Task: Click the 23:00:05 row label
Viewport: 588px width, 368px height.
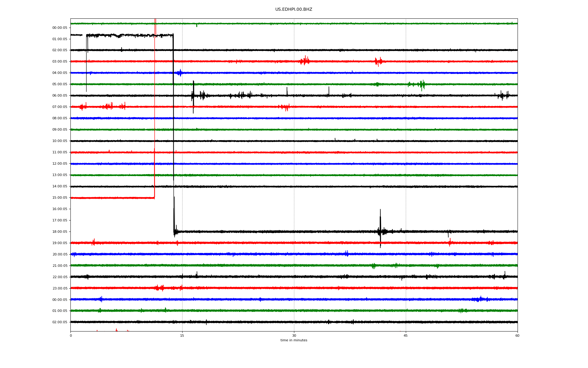Action: [60, 289]
